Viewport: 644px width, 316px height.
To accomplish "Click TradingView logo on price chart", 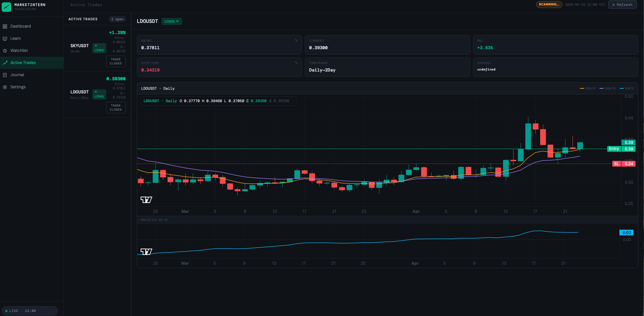I will (146, 200).
